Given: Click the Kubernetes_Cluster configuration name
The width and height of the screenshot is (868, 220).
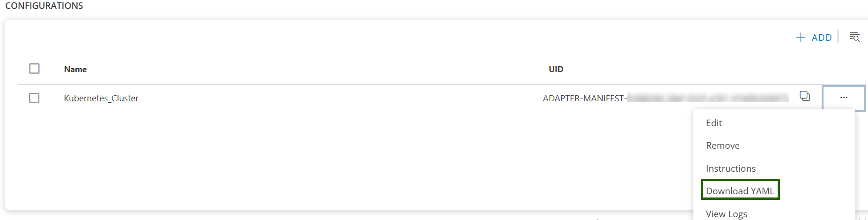Looking at the screenshot, I should [101, 98].
